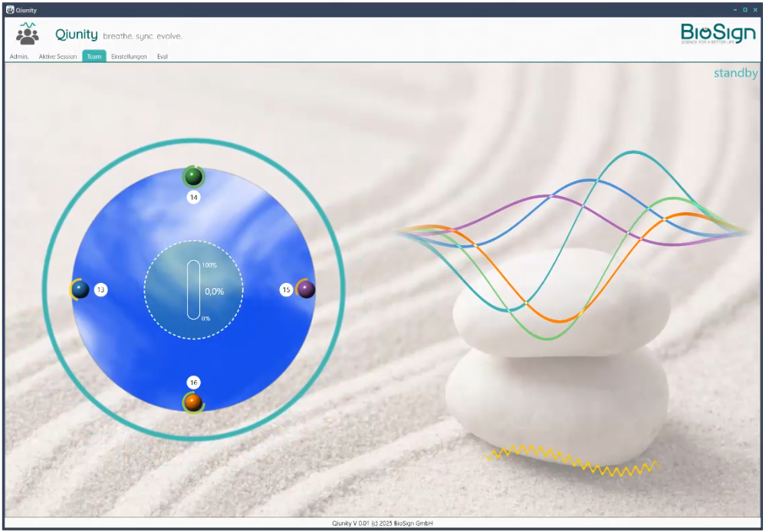Switch to the Aktive Session tab
766x532 pixels.
(x=58, y=57)
